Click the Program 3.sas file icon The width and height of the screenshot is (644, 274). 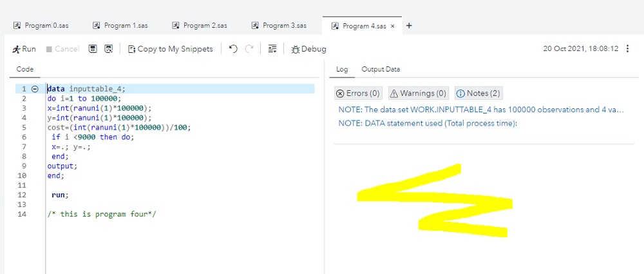(255, 26)
